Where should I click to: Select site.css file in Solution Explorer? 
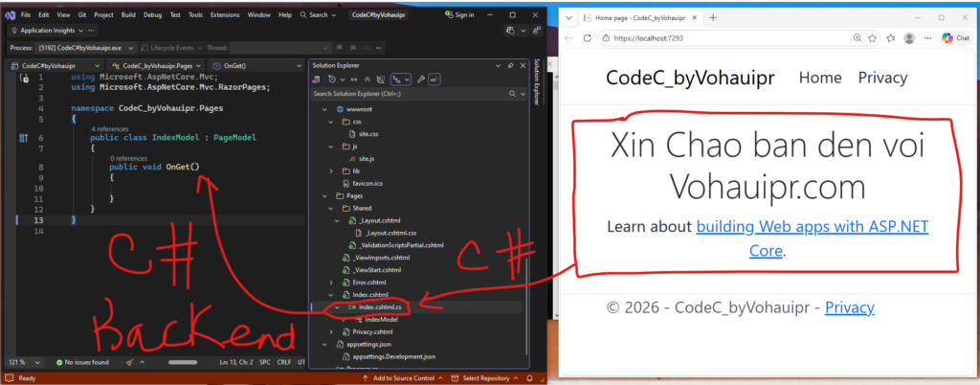pos(370,134)
